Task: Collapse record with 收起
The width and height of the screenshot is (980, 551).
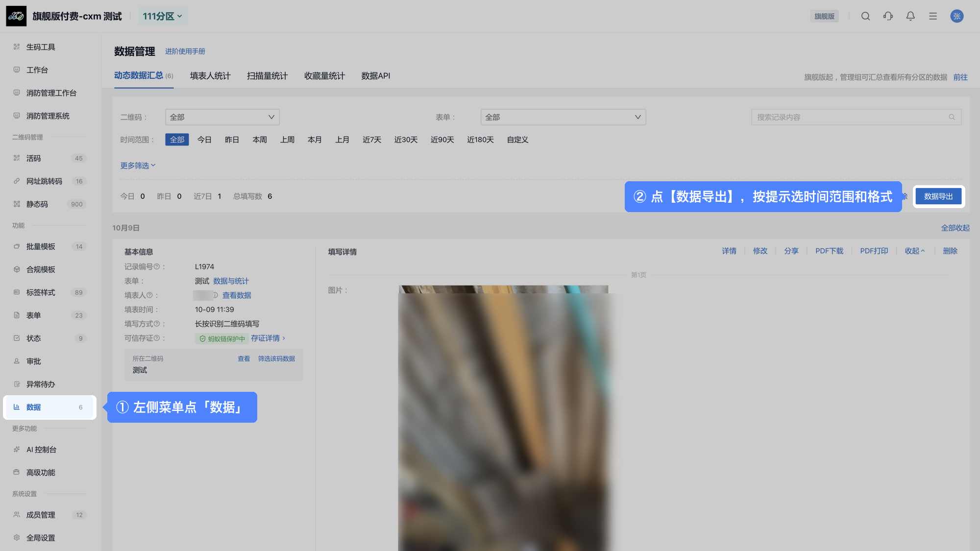Action: 914,251
